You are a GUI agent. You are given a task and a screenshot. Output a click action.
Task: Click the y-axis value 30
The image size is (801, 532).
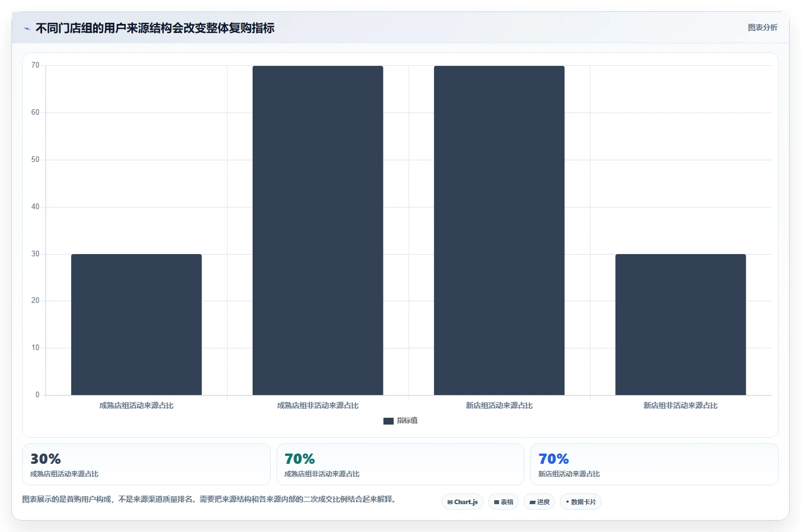(35, 254)
